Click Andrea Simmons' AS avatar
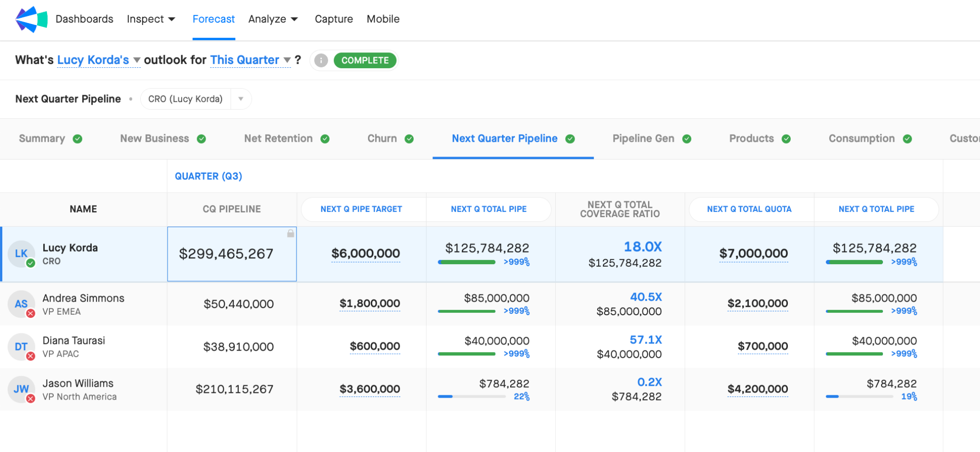The width and height of the screenshot is (980, 452). 21,304
